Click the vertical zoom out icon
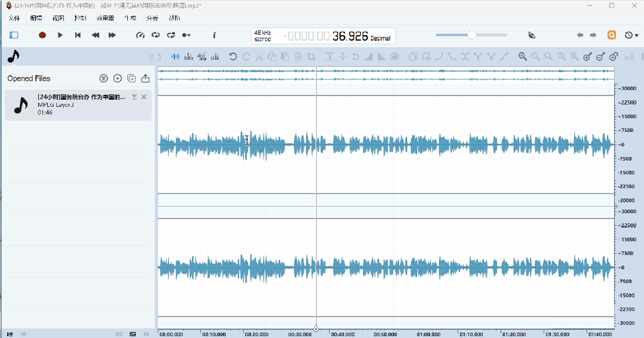Viewport: 644px width, 338px height. [x=601, y=57]
